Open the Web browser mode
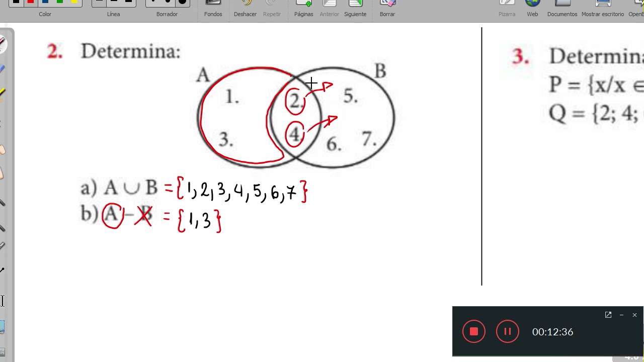The image size is (644, 362). 532,9
